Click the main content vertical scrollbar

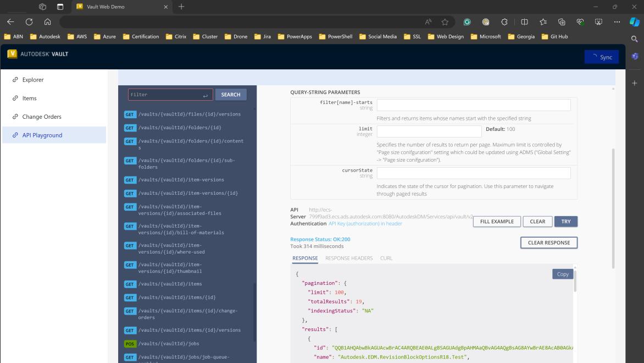tap(613, 208)
